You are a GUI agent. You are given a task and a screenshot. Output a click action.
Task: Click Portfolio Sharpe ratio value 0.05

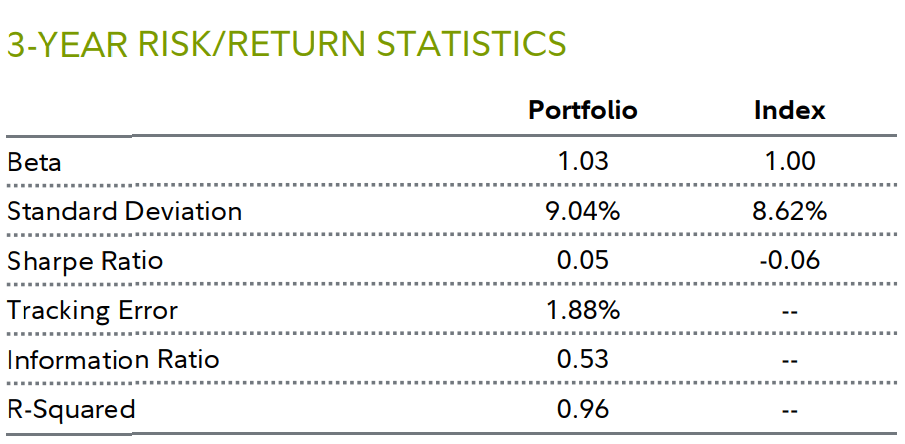click(583, 261)
